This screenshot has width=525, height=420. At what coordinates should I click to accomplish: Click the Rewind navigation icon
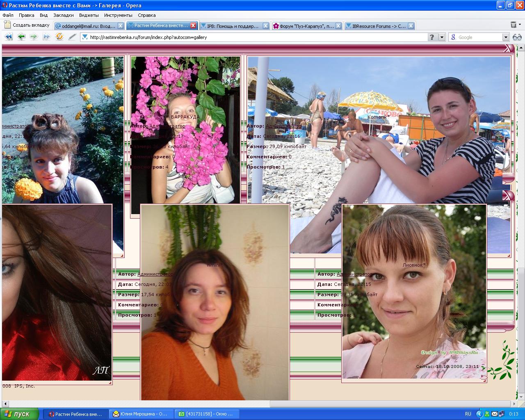[8, 37]
